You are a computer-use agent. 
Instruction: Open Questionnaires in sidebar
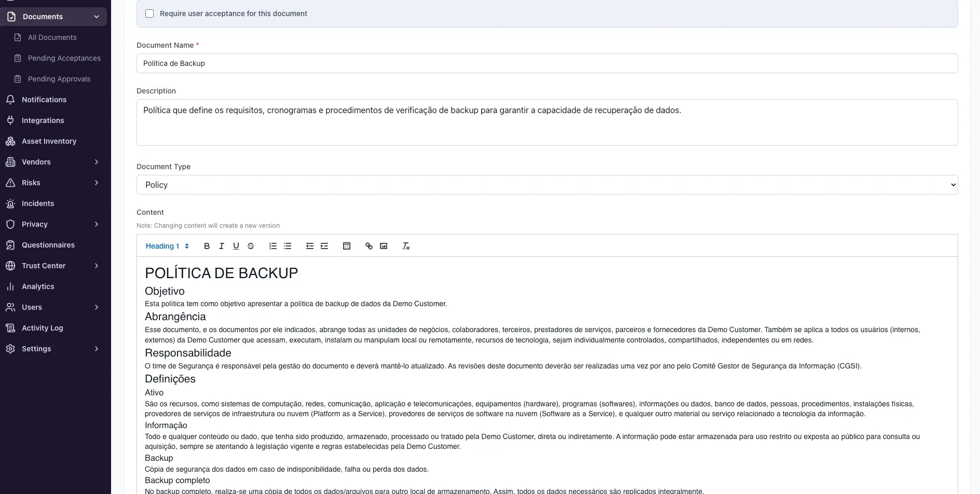click(48, 245)
